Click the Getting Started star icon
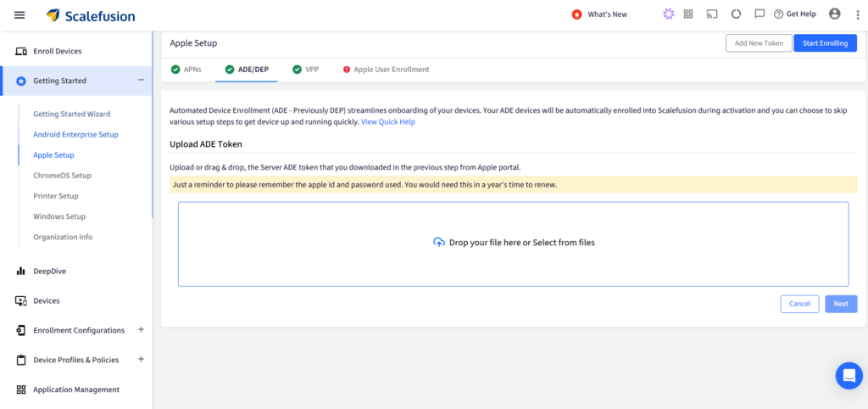Image resolution: width=868 pixels, height=409 pixels. click(21, 81)
